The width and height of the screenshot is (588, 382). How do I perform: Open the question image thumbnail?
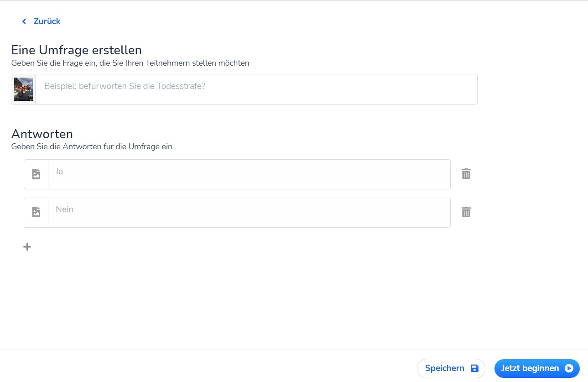click(23, 89)
